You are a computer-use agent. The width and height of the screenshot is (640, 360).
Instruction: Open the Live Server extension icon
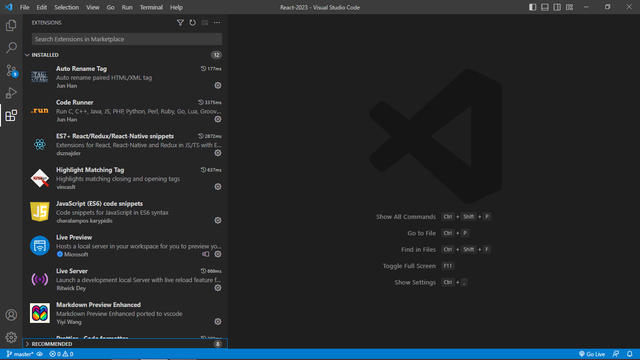(x=40, y=279)
